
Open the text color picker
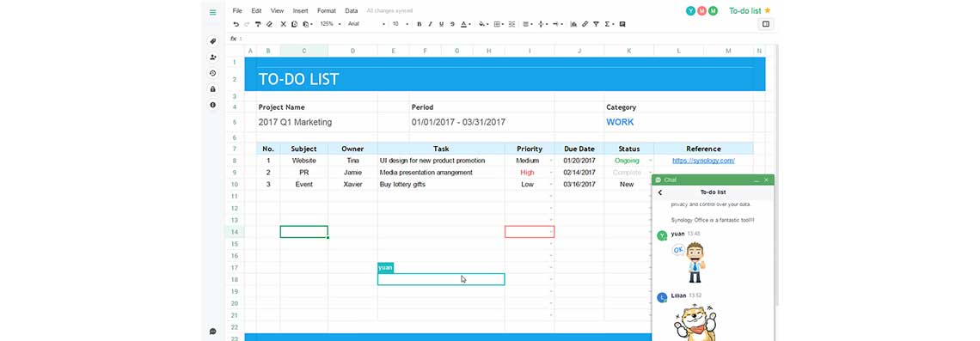click(x=466, y=24)
